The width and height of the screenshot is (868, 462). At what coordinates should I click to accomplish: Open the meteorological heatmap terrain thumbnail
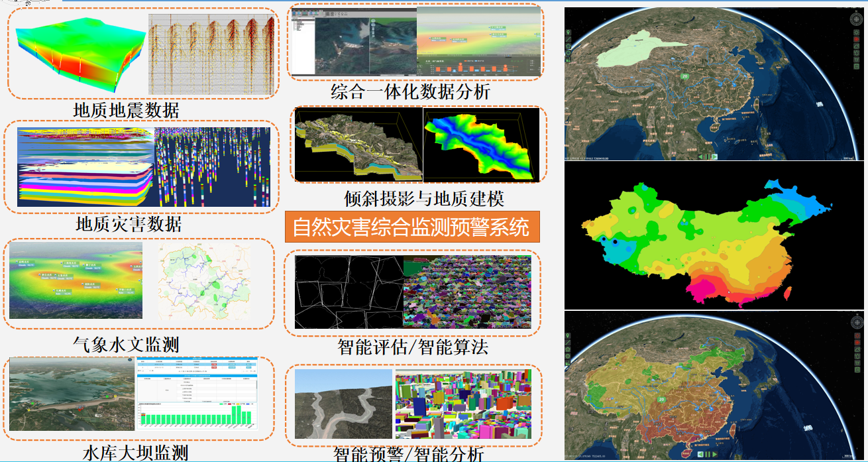coord(75,280)
